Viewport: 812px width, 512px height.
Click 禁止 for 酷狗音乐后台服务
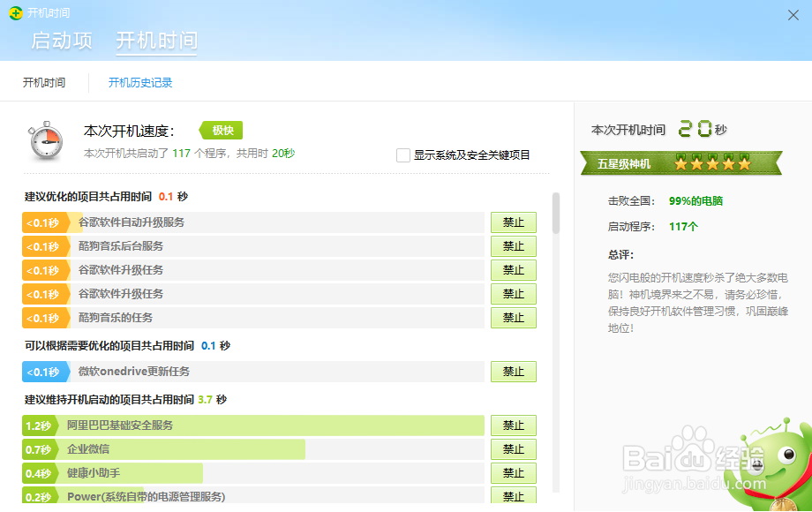tap(513, 246)
